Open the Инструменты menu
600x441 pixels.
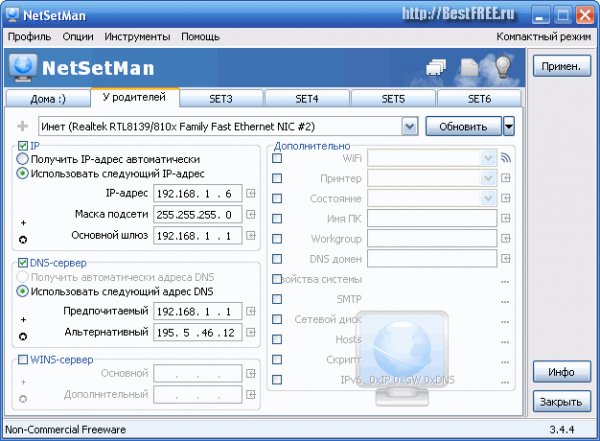coord(137,37)
